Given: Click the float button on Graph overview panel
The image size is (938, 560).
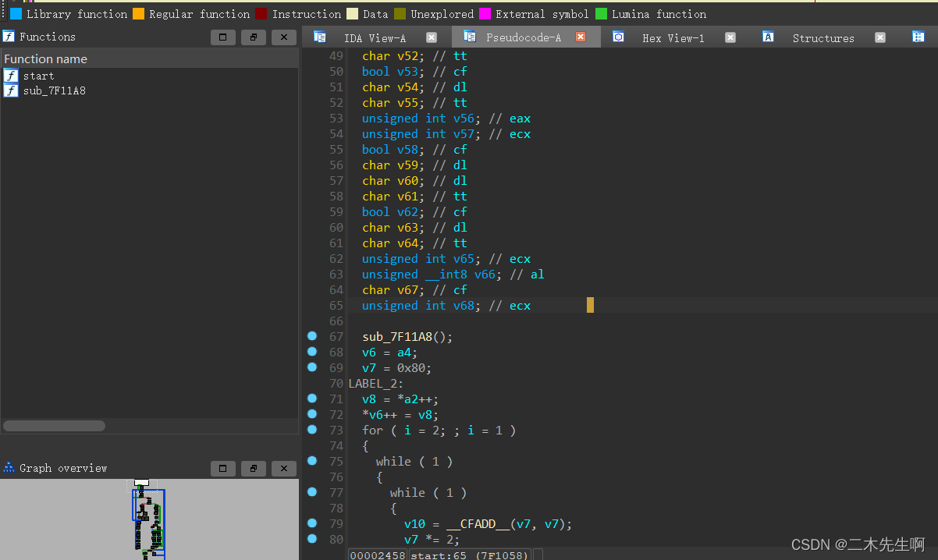Looking at the screenshot, I should point(253,468).
